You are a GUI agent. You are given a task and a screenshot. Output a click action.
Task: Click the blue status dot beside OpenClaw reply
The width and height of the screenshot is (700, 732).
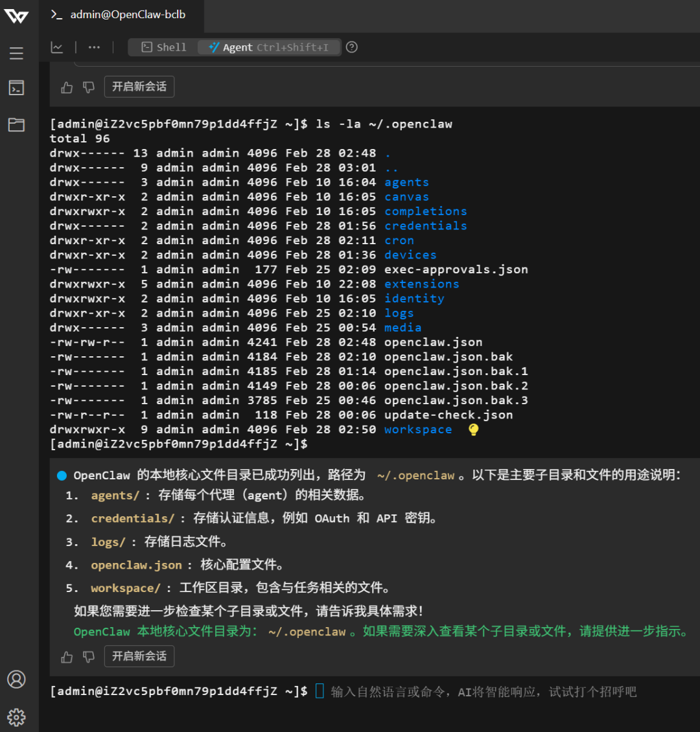[x=62, y=475]
